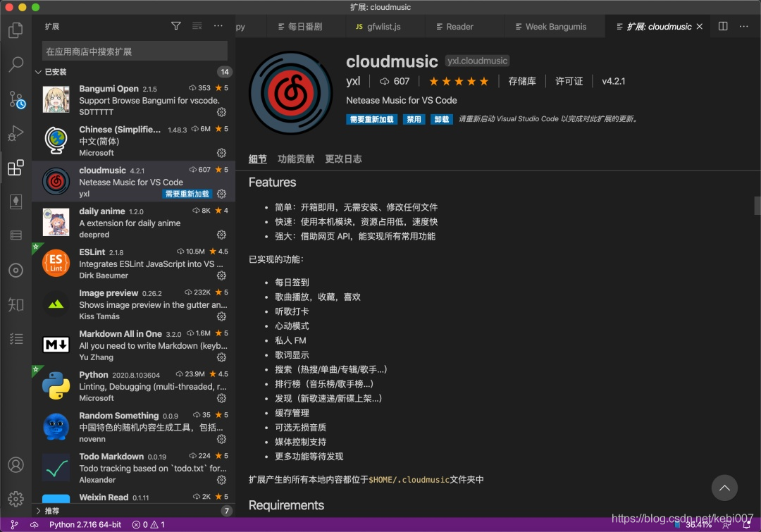This screenshot has height=532, width=761.
Task: Select the Extensions icon in the activity bar
Action: click(16, 168)
